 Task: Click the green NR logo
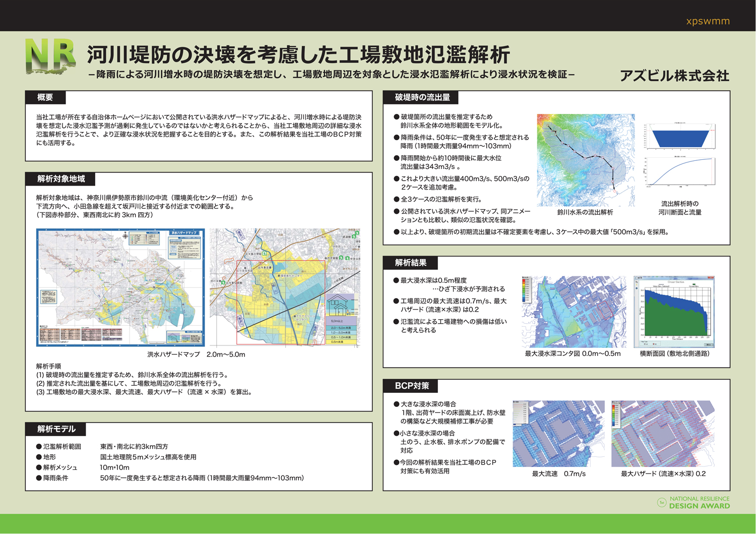[x=50, y=56]
